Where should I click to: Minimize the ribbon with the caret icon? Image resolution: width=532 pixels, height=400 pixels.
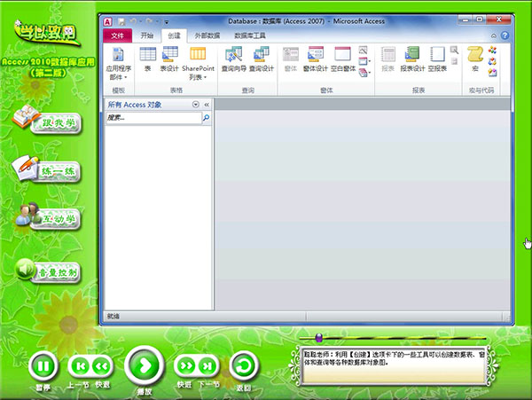pyautogui.click(x=494, y=35)
